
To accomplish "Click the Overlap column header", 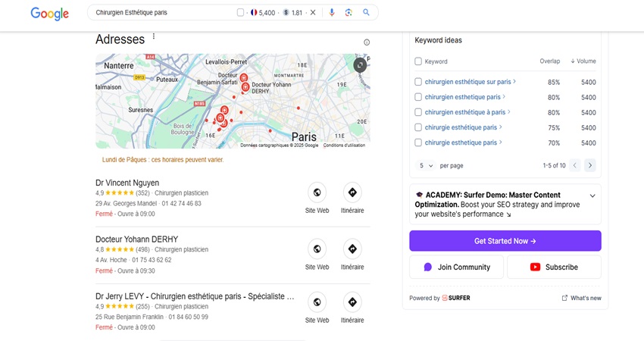I will pyautogui.click(x=549, y=61).
